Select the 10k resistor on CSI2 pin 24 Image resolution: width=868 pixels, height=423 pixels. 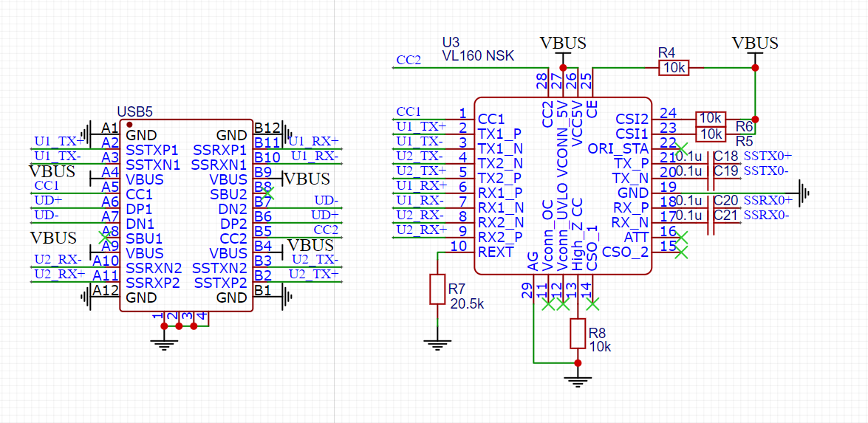pyautogui.click(x=711, y=118)
